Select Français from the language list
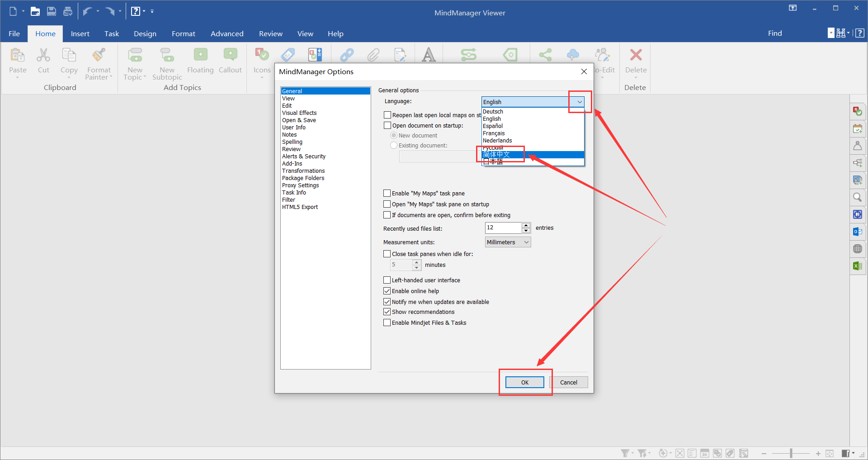 click(x=494, y=133)
